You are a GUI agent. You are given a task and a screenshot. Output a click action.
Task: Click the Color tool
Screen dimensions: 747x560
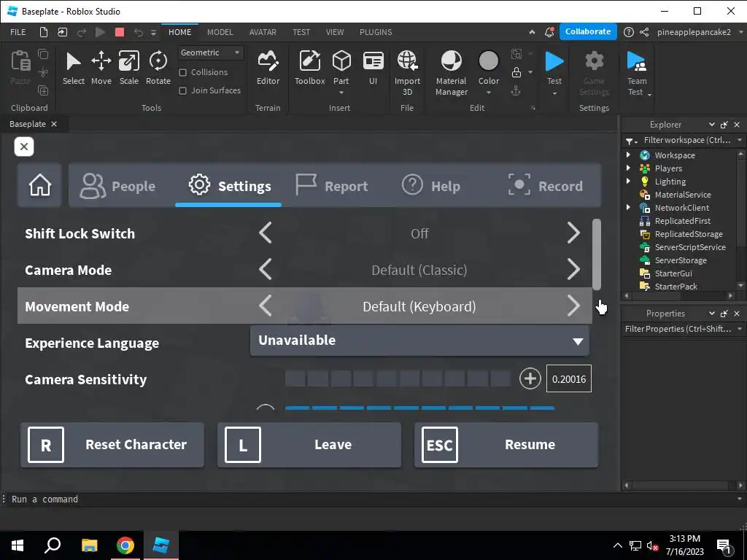[488, 68]
